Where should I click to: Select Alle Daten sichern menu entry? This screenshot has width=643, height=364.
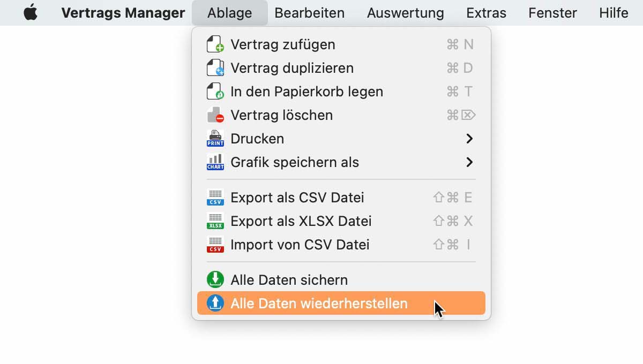pyautogui.click(x=289, y=280)
